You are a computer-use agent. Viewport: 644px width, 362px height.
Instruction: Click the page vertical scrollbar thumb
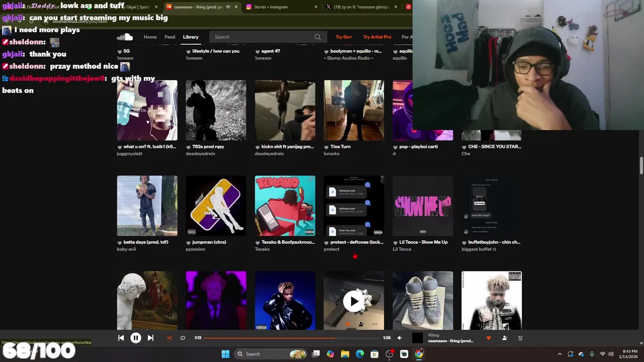641,166
